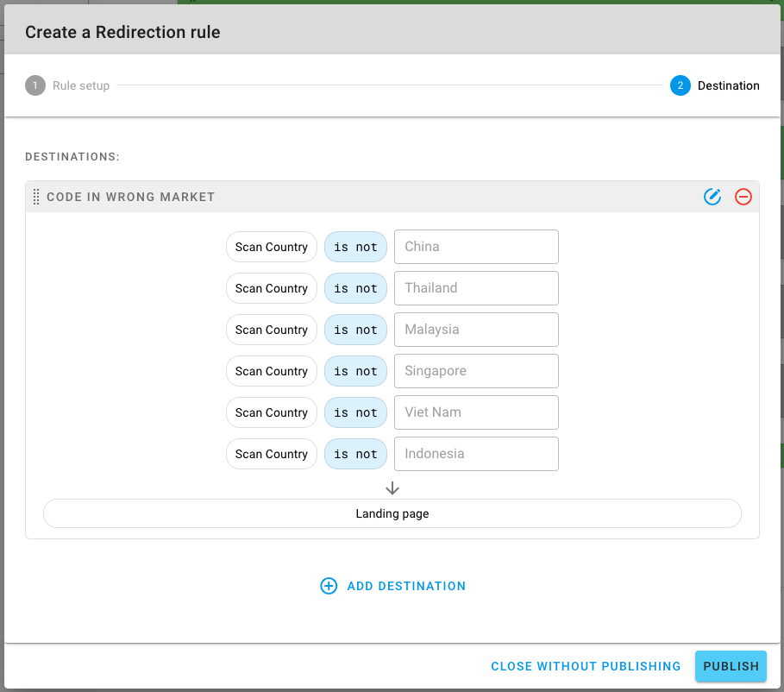Screen dimensions: 784x692
Task: Toggle the 'is not' operator for China
Action: (x=355, y=247)
